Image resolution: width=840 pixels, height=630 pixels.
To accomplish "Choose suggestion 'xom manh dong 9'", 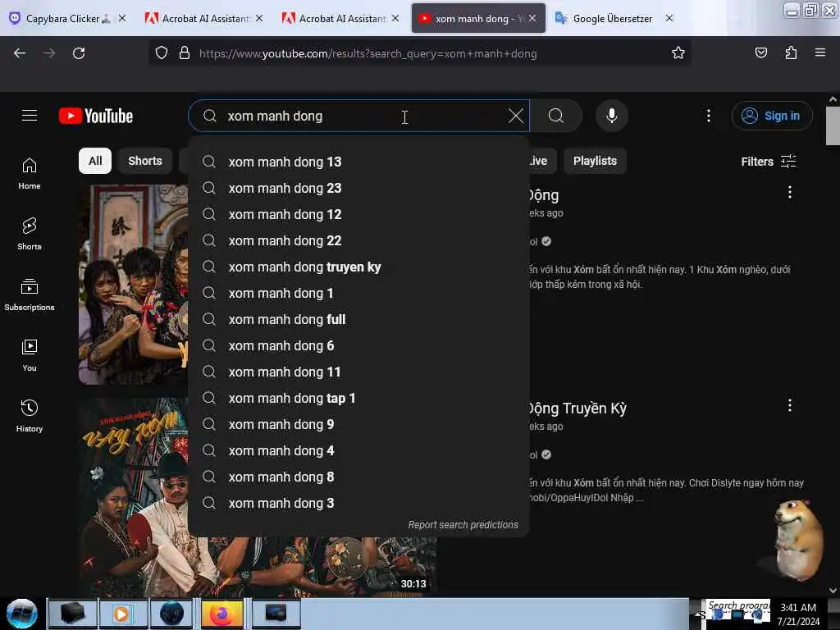I will (x=358, y=424).
